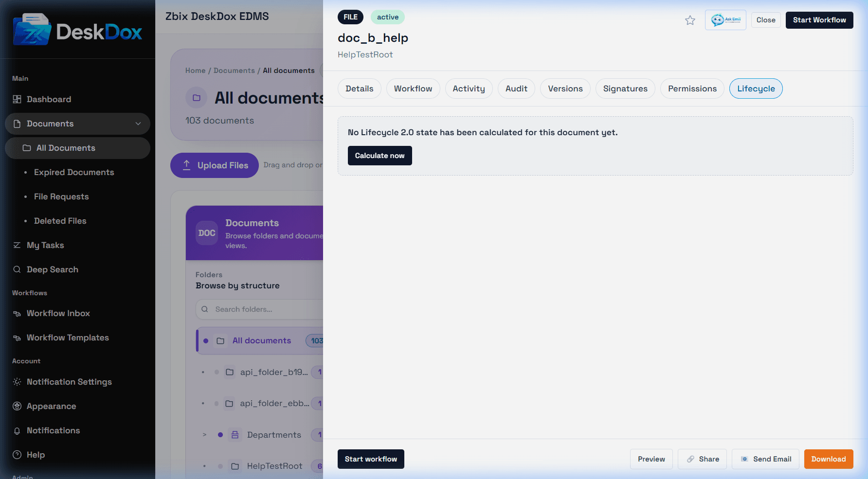
Task: Open the Activity tab
Action: pos(469,89)
